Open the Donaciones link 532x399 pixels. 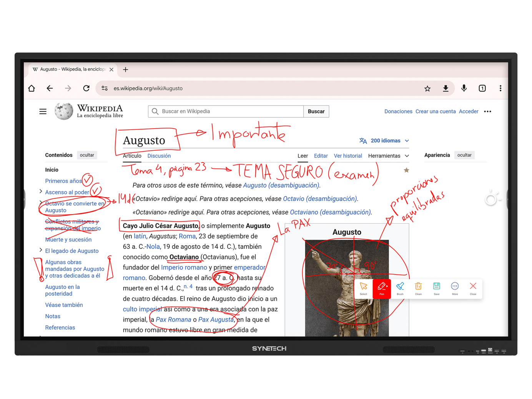coord(398,111)
